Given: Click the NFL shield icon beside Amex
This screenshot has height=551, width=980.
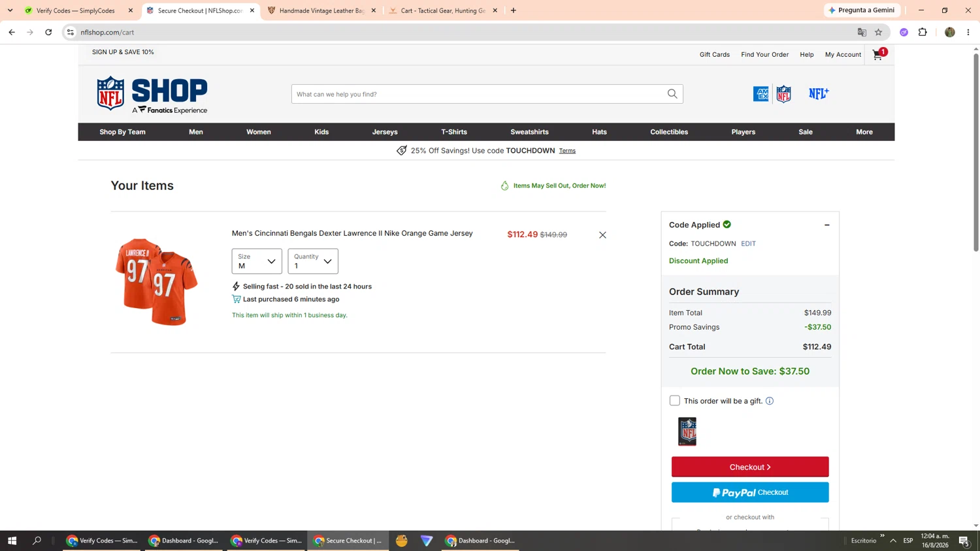Looking at the screenshot, I should pyautogui.click(x=783, y=94).
